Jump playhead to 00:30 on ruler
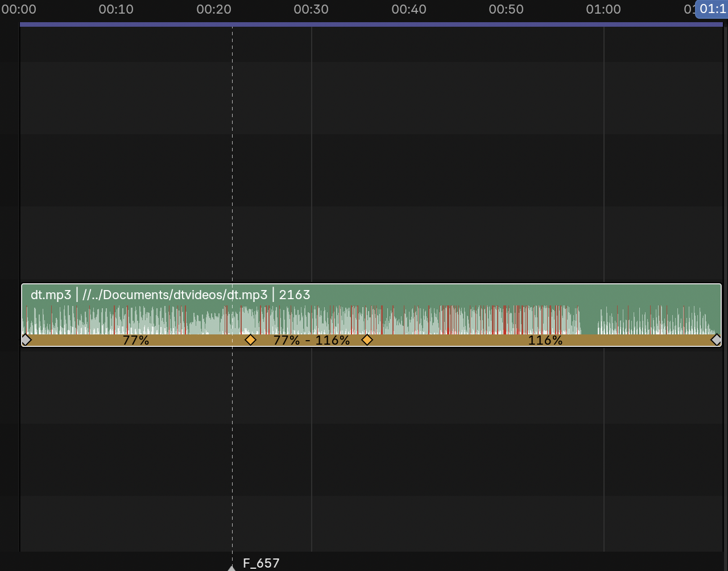Viewport: 728px width, 571px height. [x=311, y=9]
